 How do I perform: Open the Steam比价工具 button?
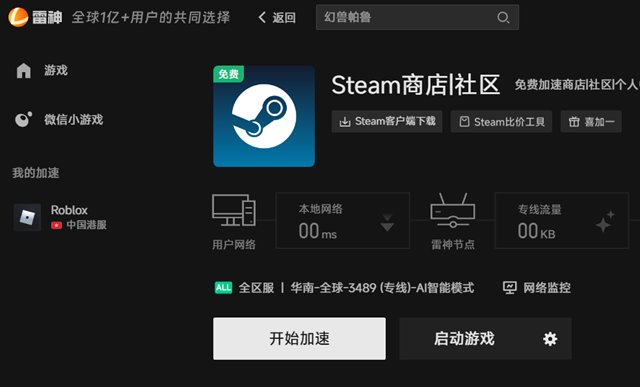501,121
